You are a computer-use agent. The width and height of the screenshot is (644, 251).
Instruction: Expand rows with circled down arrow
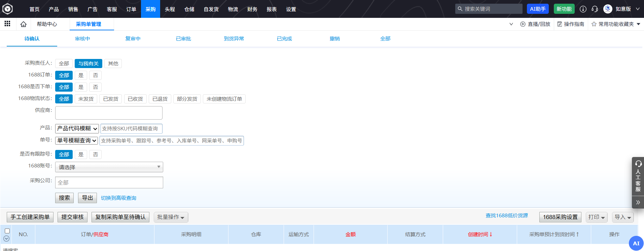[x=6, y=239]
